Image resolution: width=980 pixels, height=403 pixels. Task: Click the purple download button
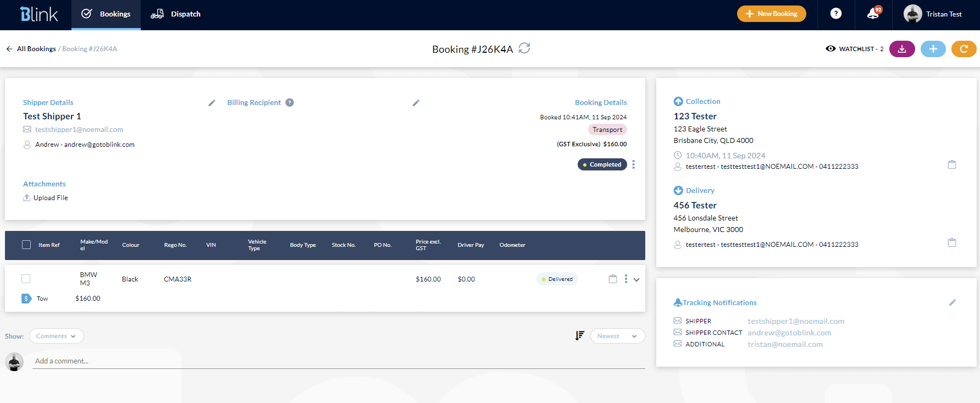pos(902,49)
